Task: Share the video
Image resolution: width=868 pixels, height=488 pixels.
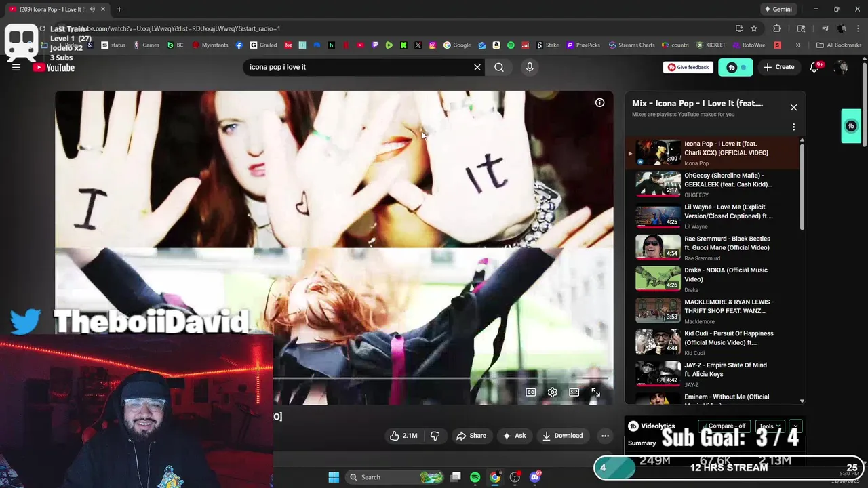Action: (471, 436)
